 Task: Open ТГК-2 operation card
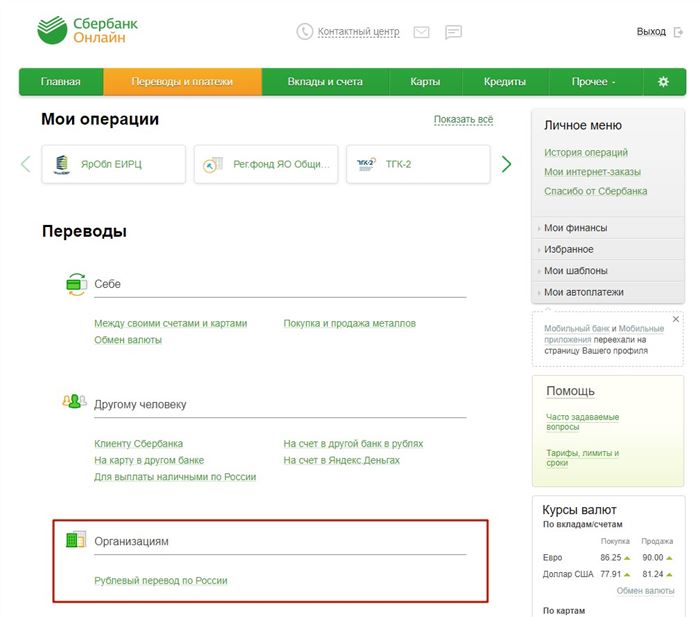(418, 164)
